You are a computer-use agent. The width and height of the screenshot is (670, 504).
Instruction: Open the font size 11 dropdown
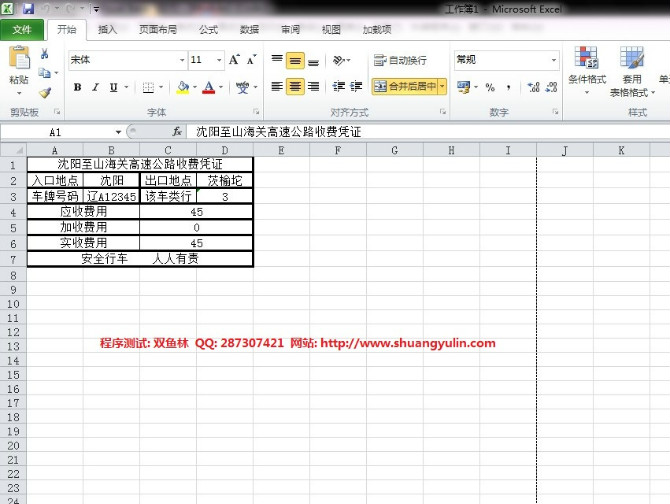[219, 60]
